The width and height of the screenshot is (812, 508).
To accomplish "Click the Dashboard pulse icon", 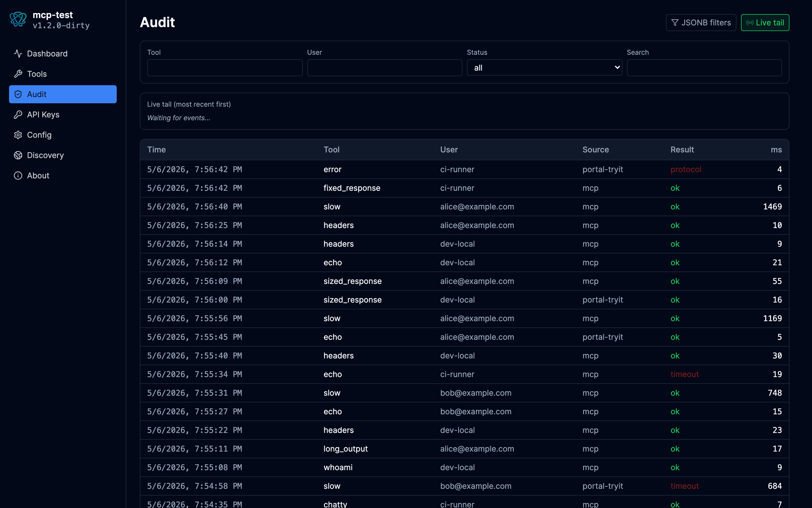I will click(18, 54).
